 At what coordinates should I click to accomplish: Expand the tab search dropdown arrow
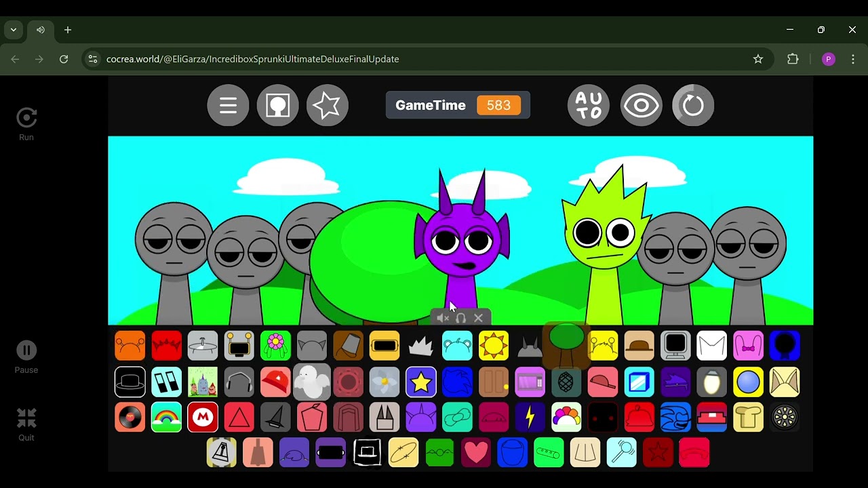point(14,30)
